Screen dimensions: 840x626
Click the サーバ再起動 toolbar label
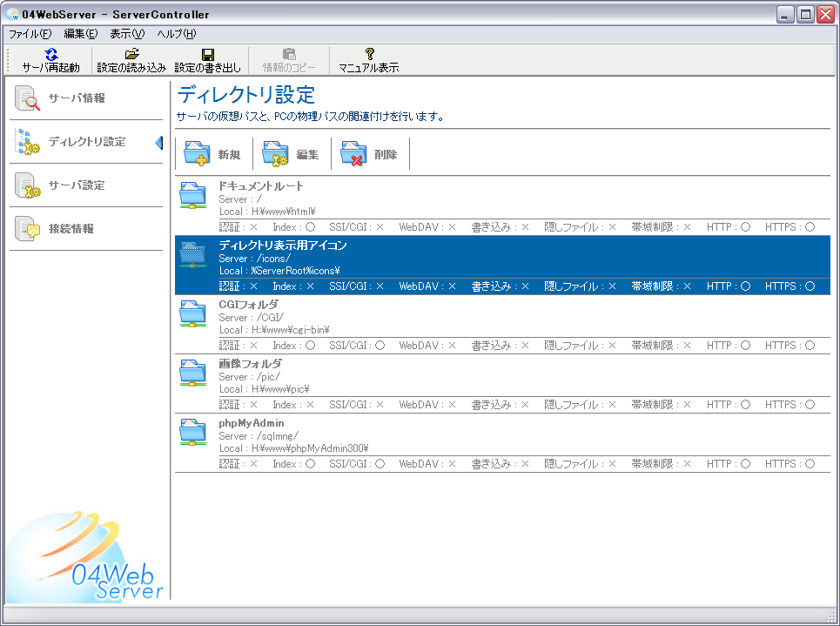pos(50,68)
